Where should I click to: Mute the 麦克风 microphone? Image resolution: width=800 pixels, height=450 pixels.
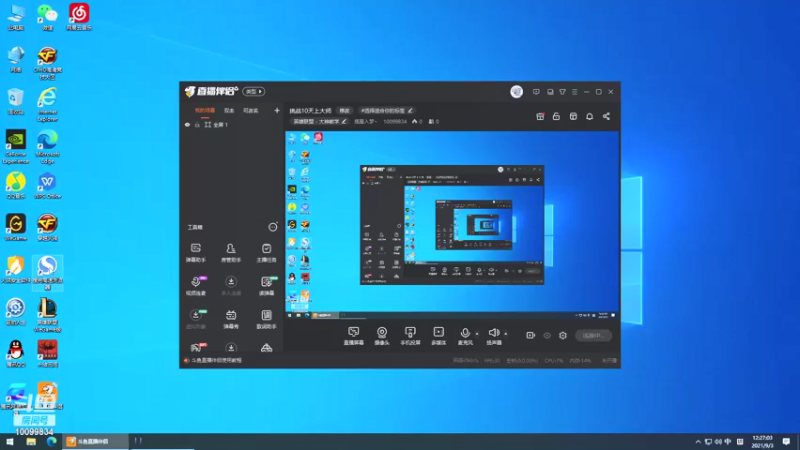tap(465, 336)
